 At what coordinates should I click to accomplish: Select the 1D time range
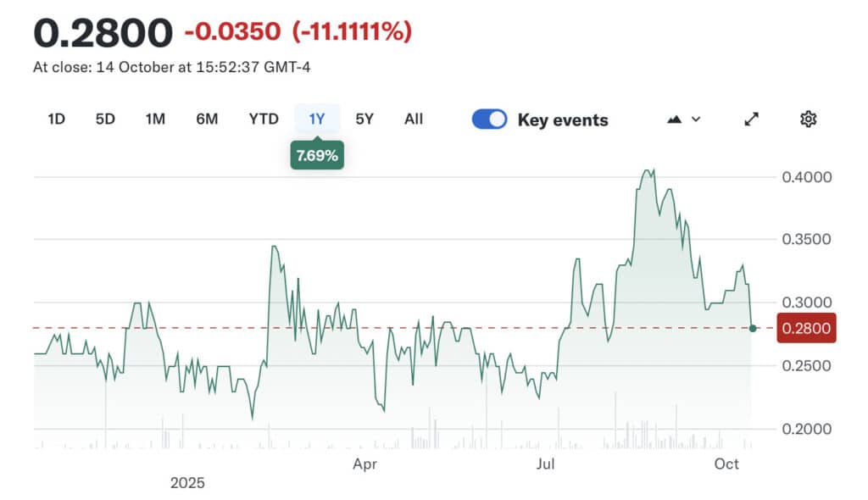[x=56, y=119]
